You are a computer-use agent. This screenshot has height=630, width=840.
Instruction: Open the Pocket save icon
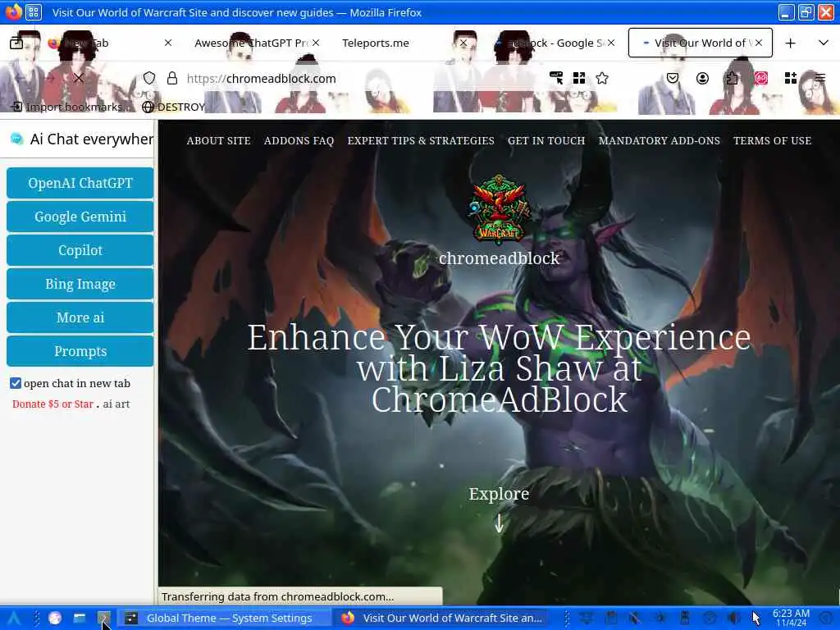click(x=673, y=78)
